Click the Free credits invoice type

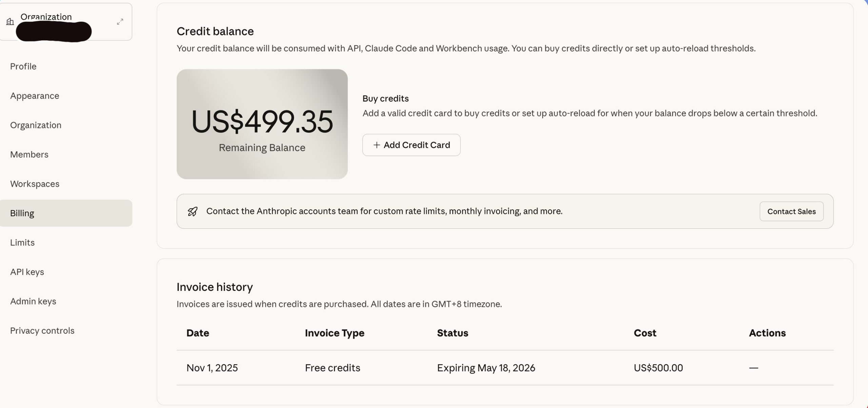click(332, 368)
